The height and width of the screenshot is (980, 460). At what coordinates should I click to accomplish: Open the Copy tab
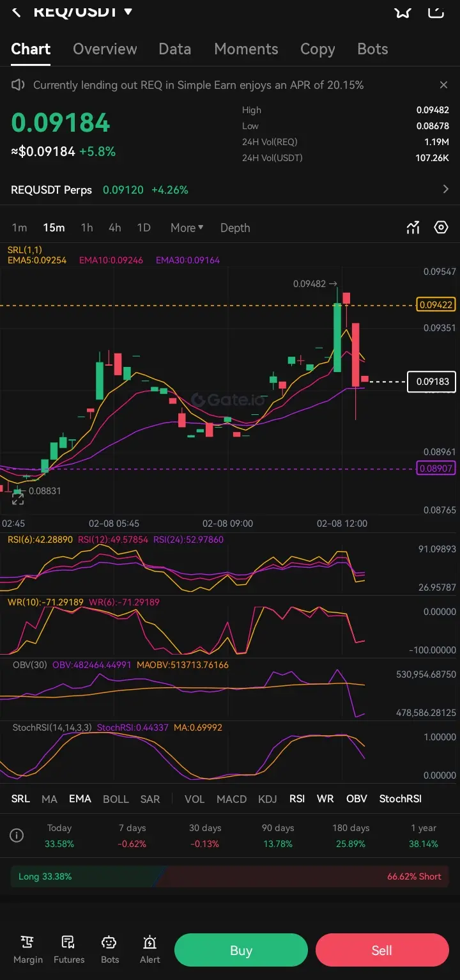pos(318,49)
